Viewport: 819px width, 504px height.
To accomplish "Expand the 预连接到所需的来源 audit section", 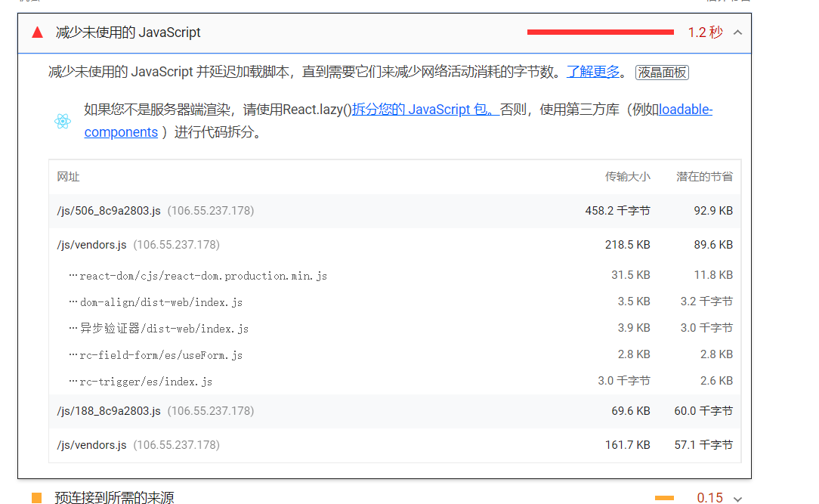I will pos(737,497).
